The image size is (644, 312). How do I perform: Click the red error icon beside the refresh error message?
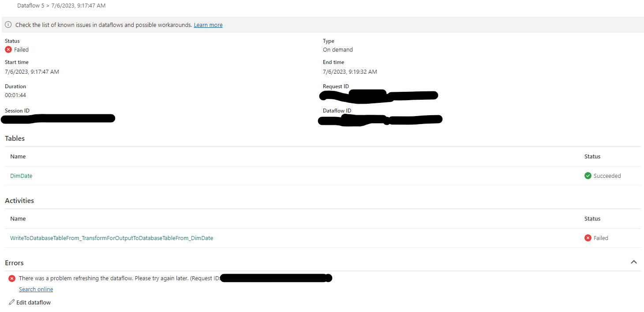coord(12,278)
